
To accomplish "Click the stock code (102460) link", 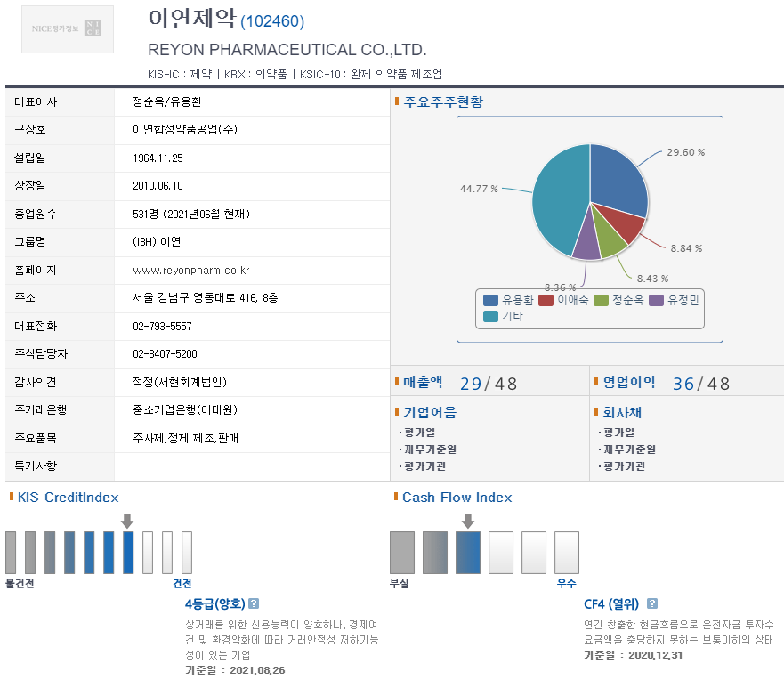I will pos(272,21).
